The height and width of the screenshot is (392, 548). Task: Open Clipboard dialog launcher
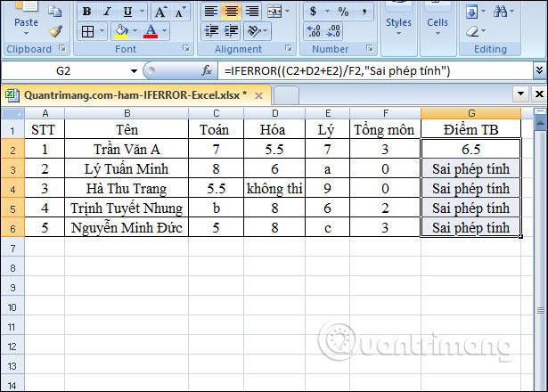[62, 48]
